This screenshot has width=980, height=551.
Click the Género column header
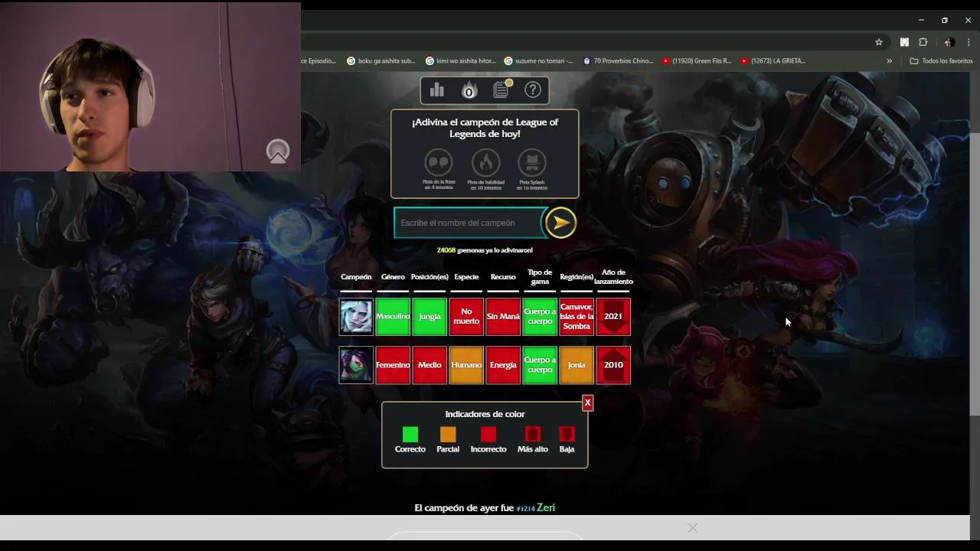pyautogui.click(x=393, y=277)
